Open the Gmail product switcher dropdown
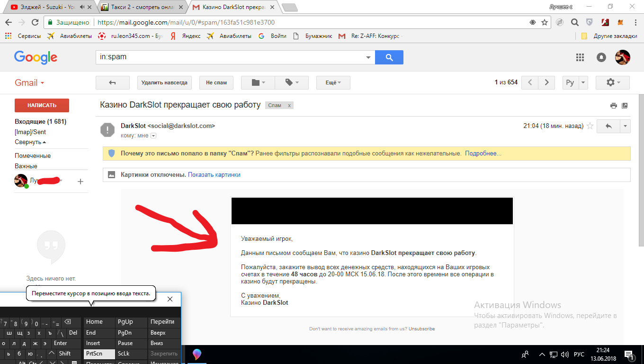 (x=29, y=82)
